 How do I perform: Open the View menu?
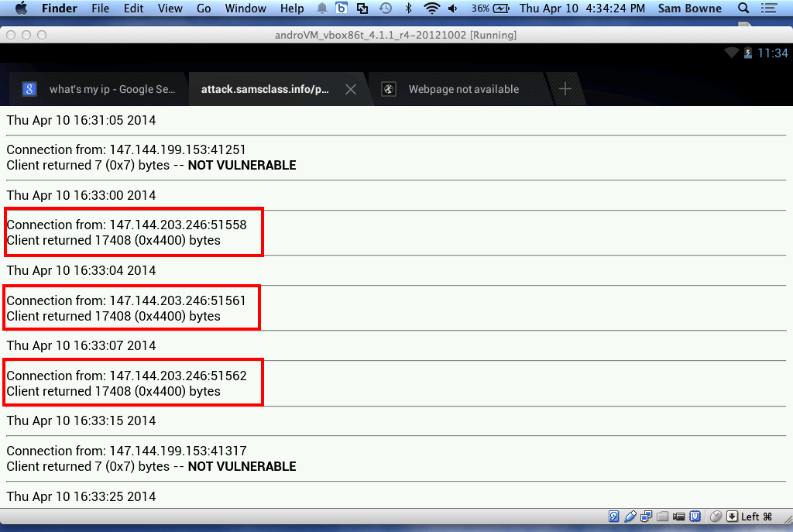click(170, 8)
